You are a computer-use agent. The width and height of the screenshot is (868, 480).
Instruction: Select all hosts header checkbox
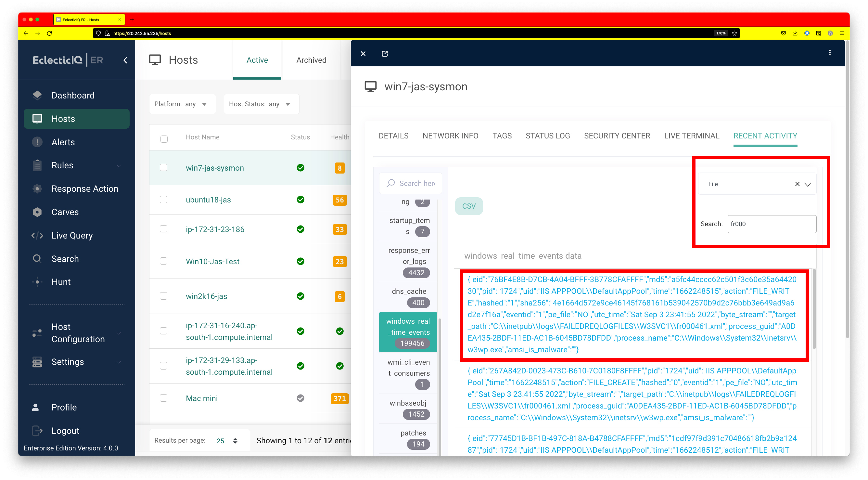tap(164, 139)
